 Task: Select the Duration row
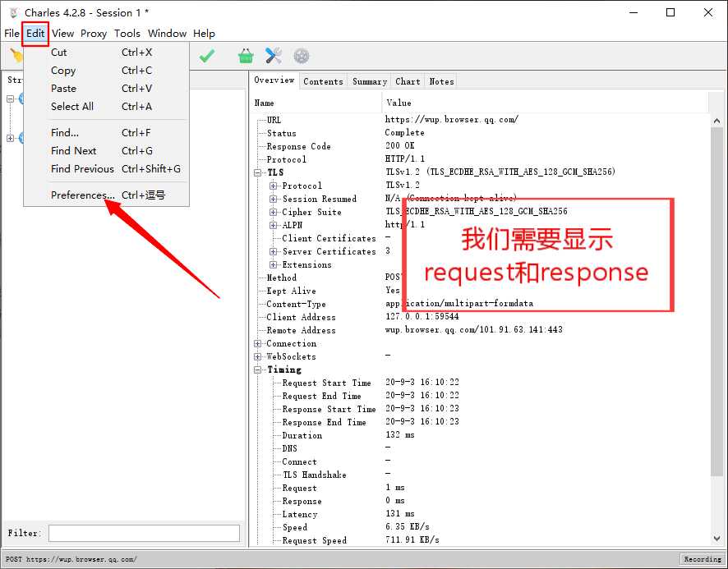[x=481, y=435]
